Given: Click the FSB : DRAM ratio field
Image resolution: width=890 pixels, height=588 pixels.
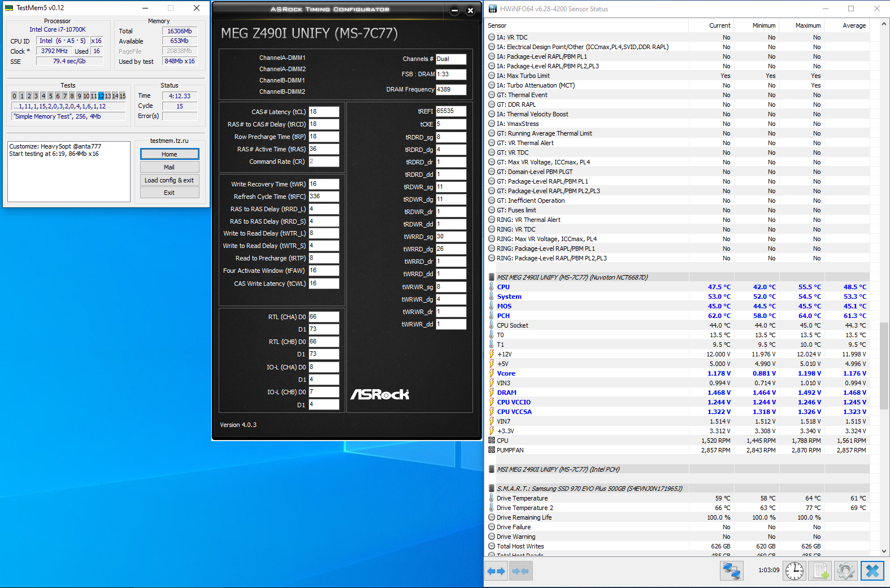Looking at the screenshot, I should tap(451, 74).
